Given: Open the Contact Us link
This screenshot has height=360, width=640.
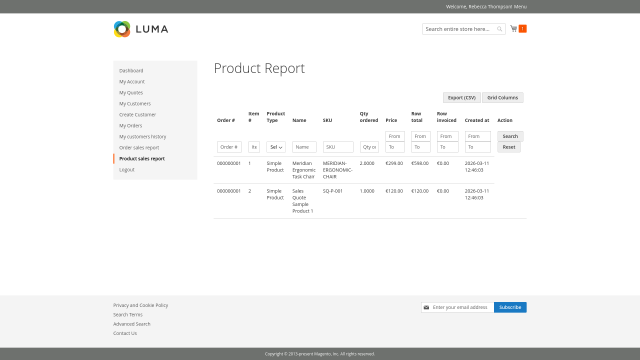Looking at the screenshot, I should 125,333.
